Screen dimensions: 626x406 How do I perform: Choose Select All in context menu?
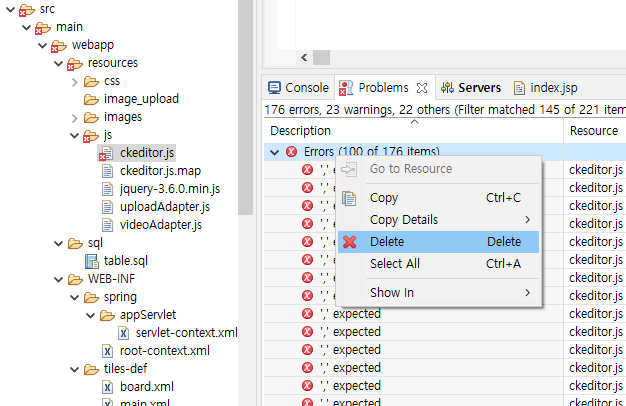[438, 264]
